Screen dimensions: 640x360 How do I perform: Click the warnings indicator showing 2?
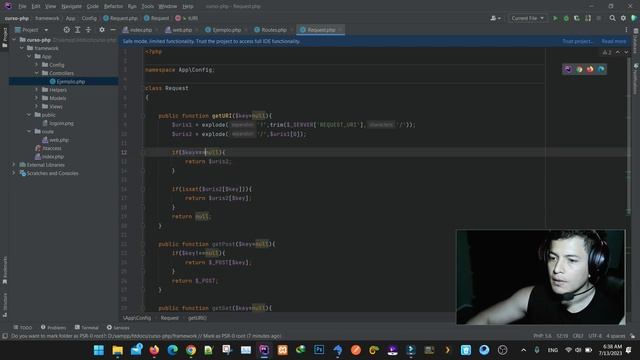(x=607, y=52)
